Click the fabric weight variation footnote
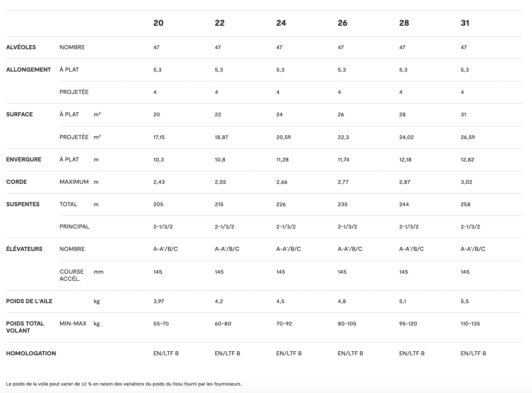This screenshot has height=393, width=532. coord(124,384)
